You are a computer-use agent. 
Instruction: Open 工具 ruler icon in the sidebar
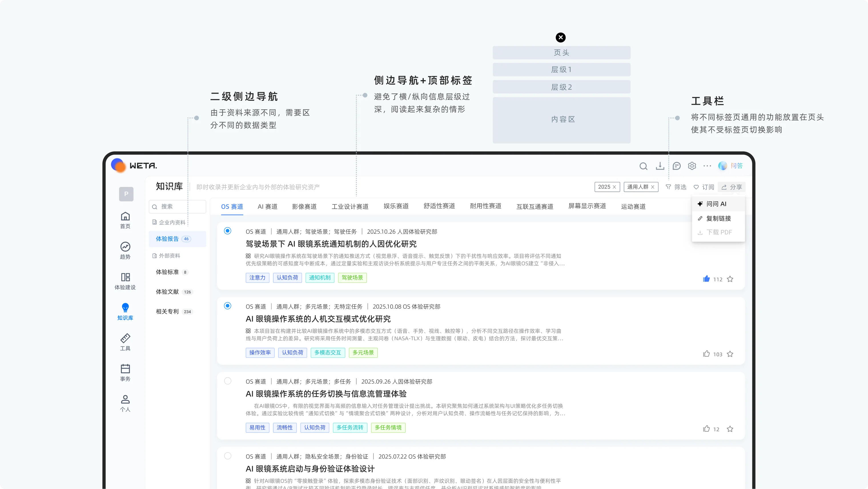tap(125, 342)
